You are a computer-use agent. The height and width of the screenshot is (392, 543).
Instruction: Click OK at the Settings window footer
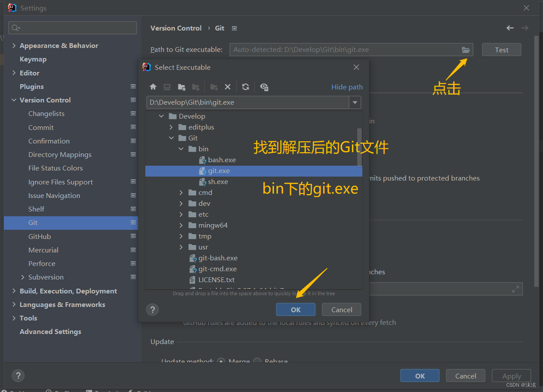tap(420, 376)
